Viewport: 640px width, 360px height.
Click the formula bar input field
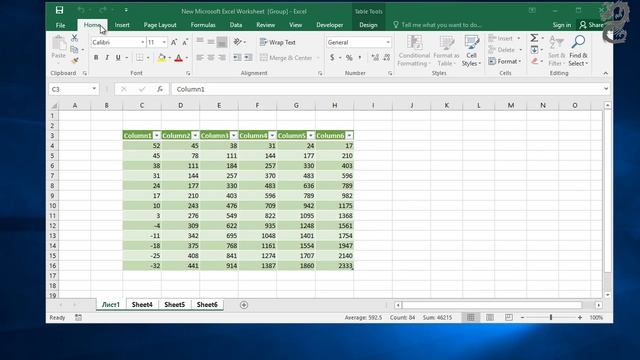(388, 89)
